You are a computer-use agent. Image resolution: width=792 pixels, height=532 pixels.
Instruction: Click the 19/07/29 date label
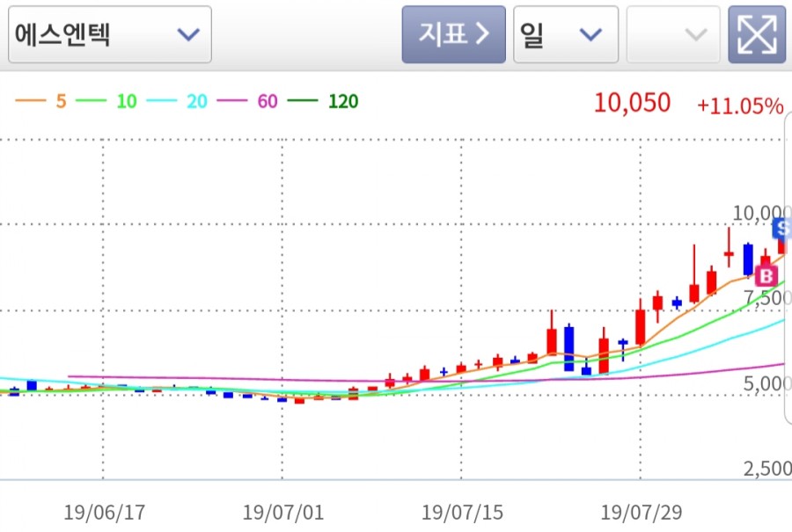click(641, 513)
